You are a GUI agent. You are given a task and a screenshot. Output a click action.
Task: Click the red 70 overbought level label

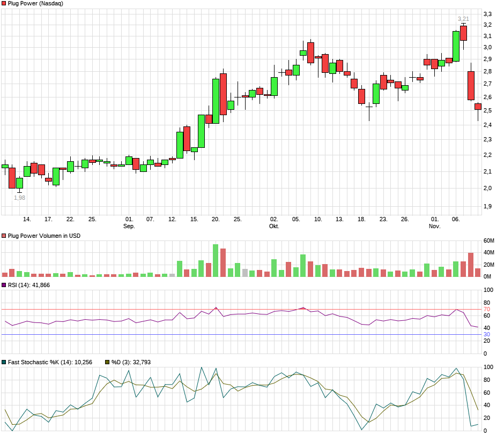tap(487, 309)
